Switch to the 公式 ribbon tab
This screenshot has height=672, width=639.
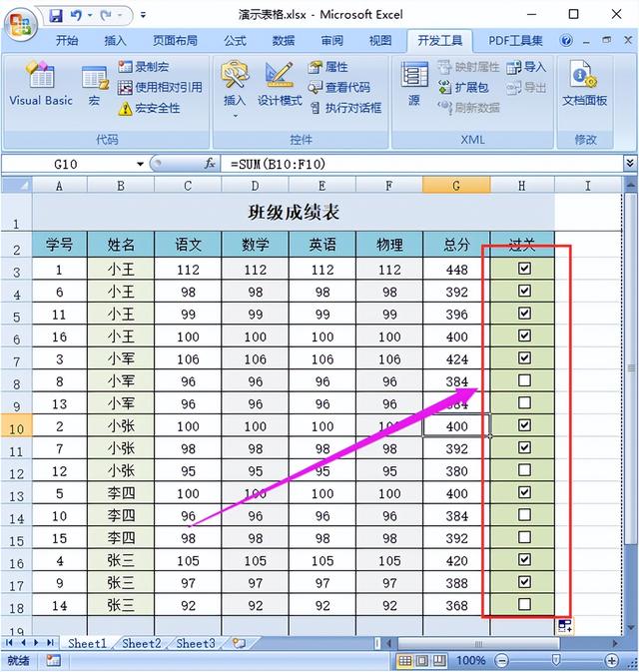(235, 41)
